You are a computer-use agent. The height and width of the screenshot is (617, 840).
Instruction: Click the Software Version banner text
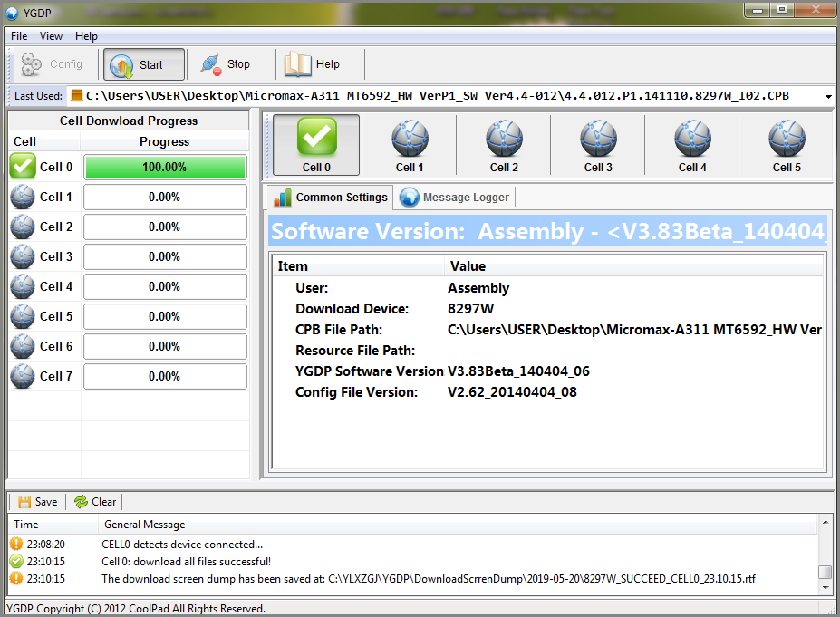tap(547, 231)
